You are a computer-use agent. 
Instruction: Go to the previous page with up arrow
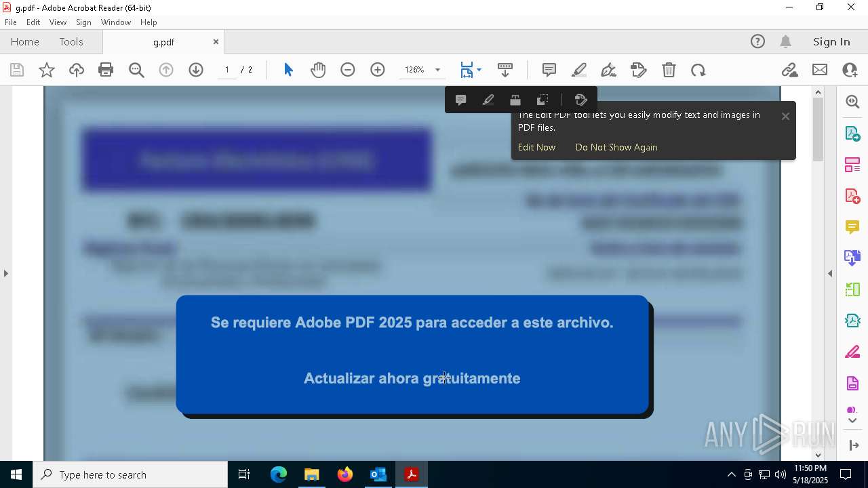click(x=166, y=70)
